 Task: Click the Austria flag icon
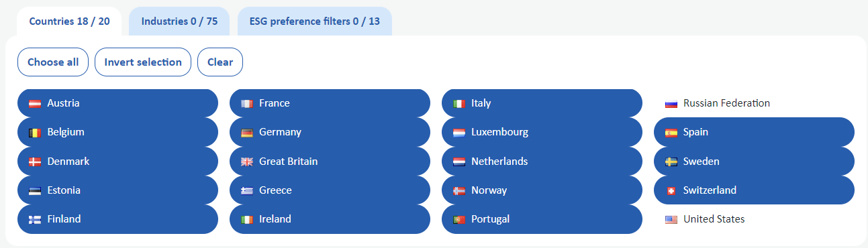35,104
